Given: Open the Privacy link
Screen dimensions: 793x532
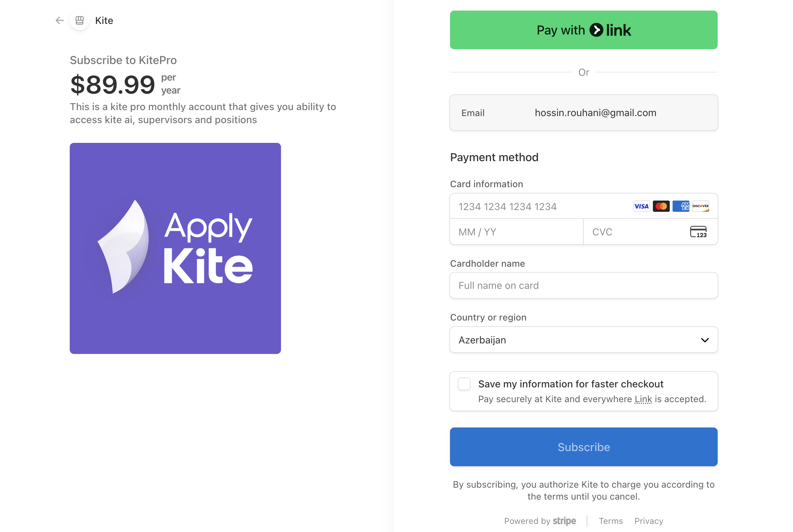Looking at the screenshot, I should click(x=649, y=521).
